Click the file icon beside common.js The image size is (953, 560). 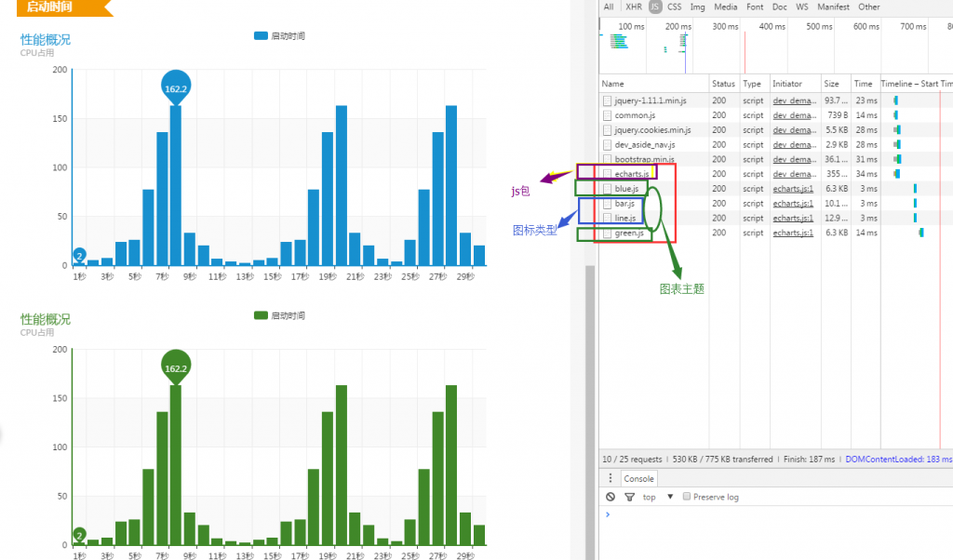(608, 115)
